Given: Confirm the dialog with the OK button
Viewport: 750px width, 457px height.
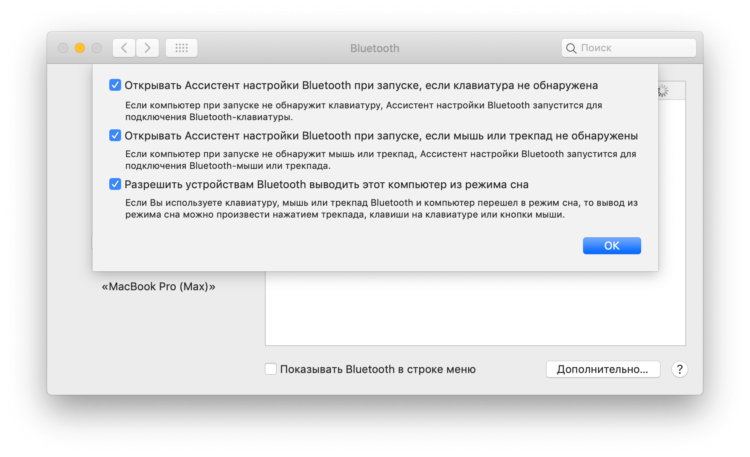Looking at the screenshot, I should coord(611,245).
